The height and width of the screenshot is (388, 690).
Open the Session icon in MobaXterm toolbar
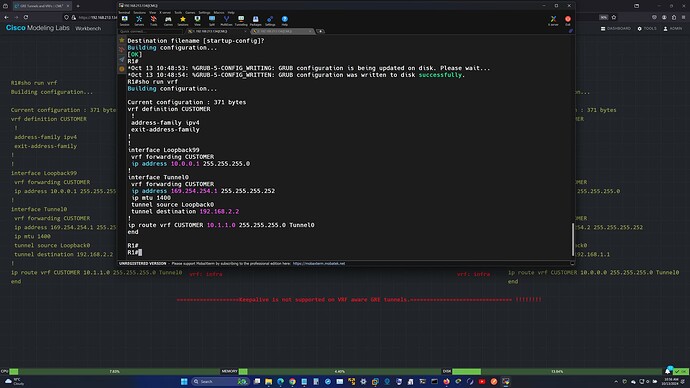coord(125,21)
